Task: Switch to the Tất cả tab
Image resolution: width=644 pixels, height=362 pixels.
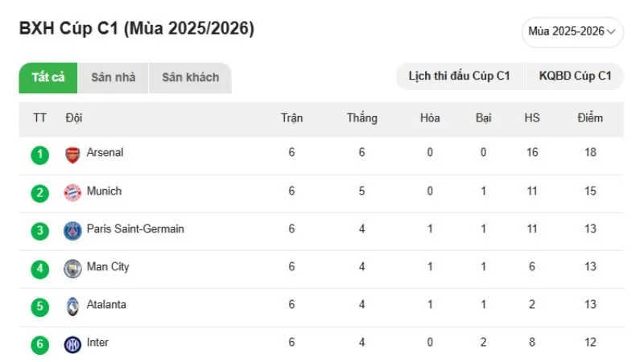Action: [x=48, y=78]
